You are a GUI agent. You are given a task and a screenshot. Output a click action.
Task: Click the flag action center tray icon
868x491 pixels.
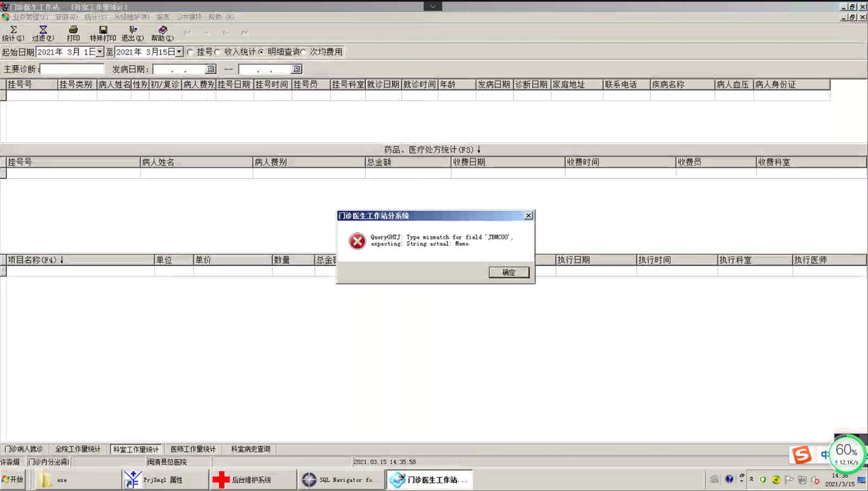point(789,480)
